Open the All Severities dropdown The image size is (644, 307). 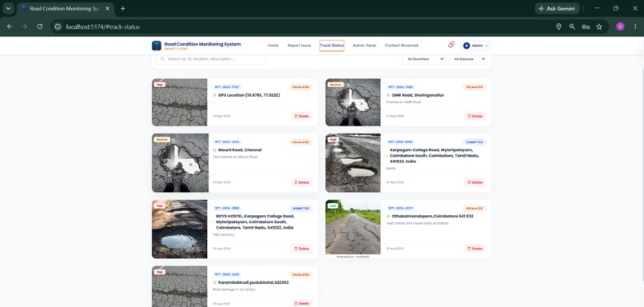(x=424, y=59)
